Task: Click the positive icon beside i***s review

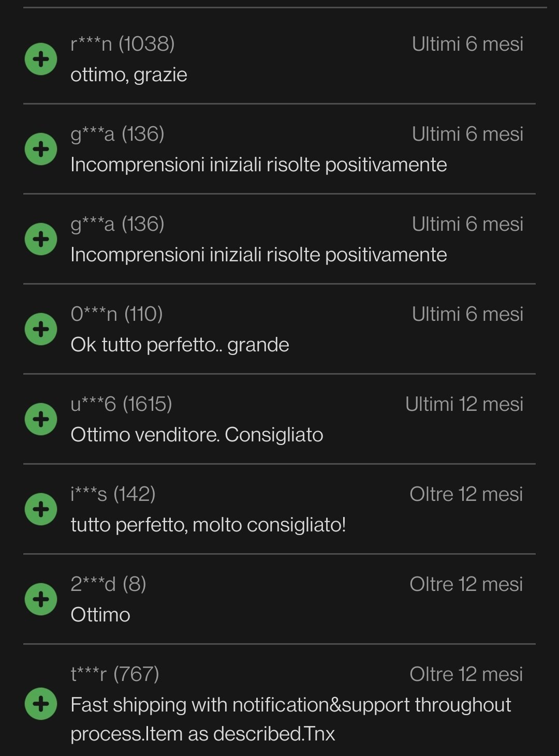Action: click(x=41, y=509)
